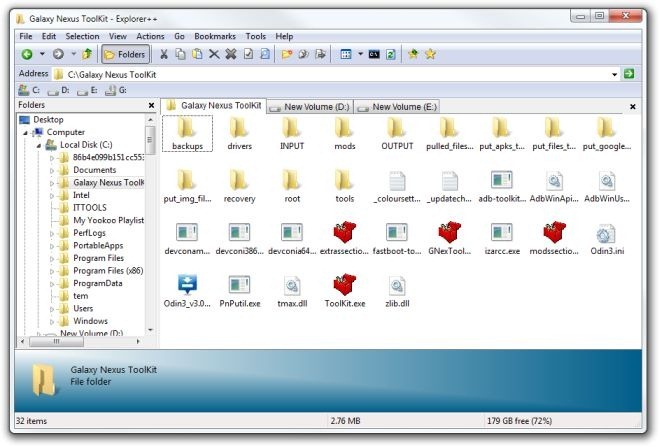Open the Forward history dropdown arrow
660x447 pixels.
click(74, 54)
